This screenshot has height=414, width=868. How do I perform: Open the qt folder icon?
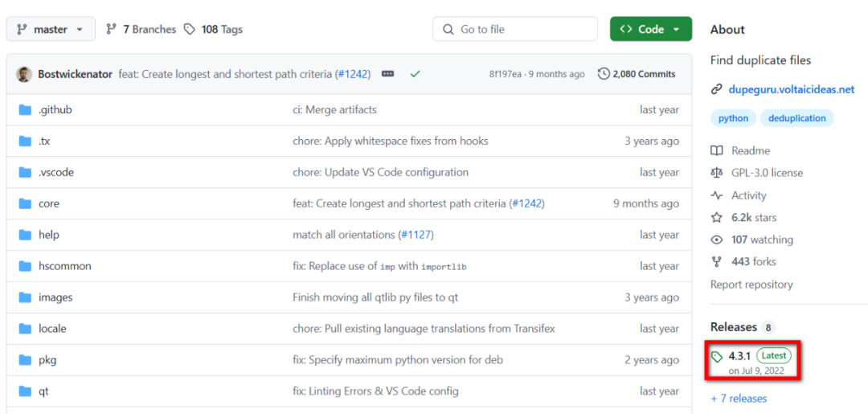click(25, 391)
